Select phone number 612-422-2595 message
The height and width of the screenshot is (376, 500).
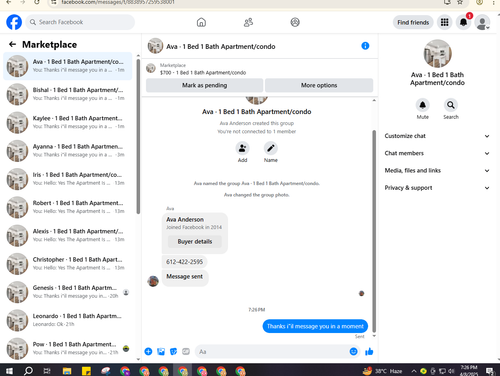[184, 262]
